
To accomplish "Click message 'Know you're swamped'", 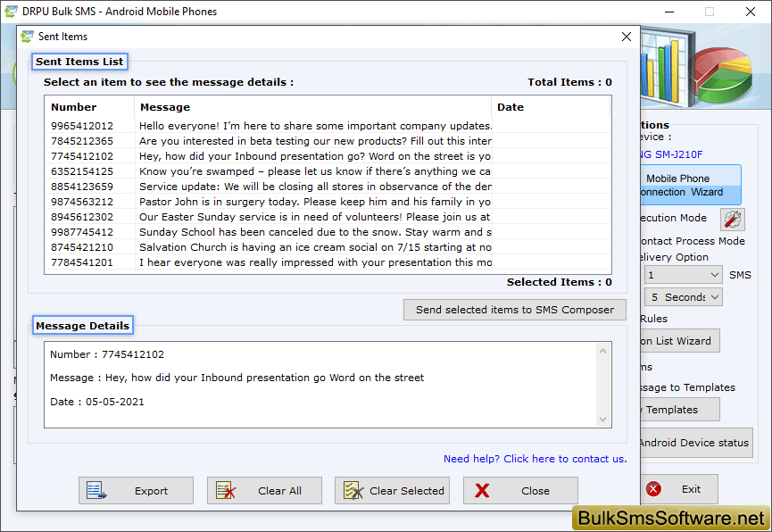I will pos(315,171).
